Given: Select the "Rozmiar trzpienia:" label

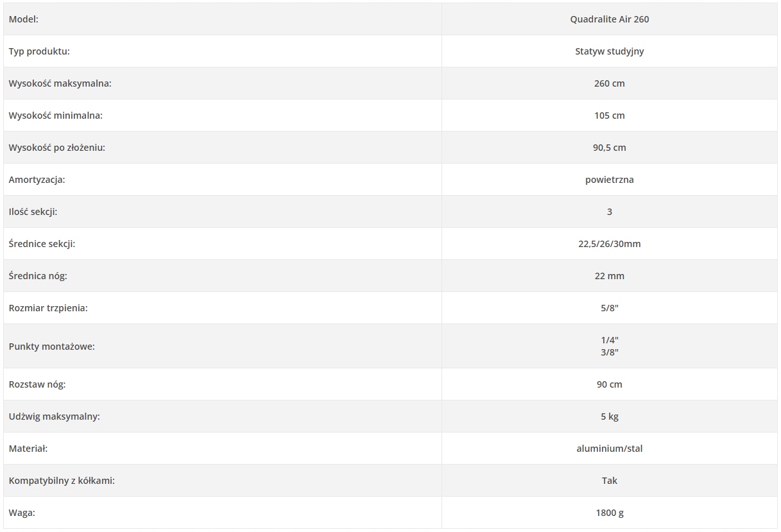Looking at the screenshot, I should [48, 308].
